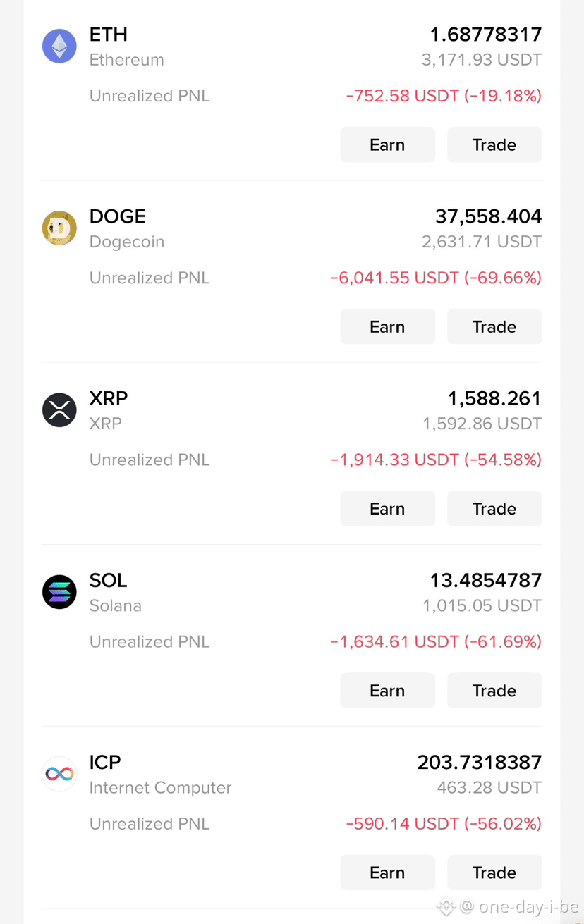Open Earn for ICP
The height and width of the screenshot is (924, 584).
388,872
